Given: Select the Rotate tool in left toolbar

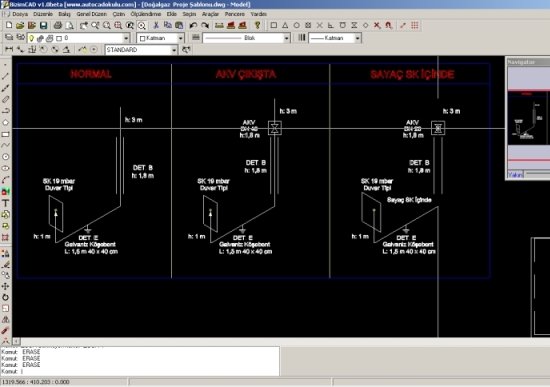Looking at the screenshot, I should (5, 297).
